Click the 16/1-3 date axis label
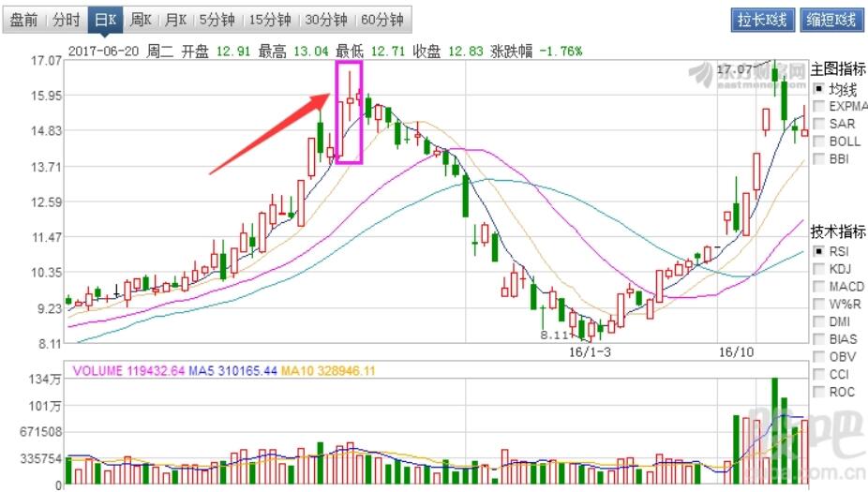The width and height of the screenshot is (868, 492). pos(591,352)
